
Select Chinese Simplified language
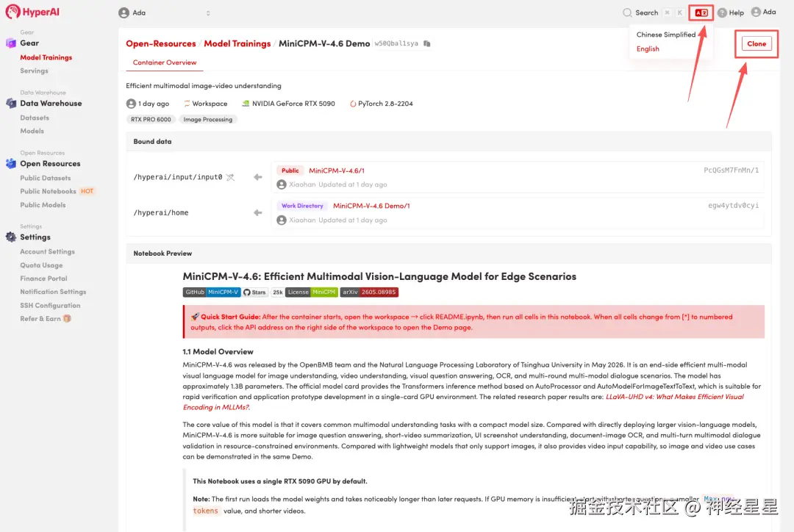(666, 35)
